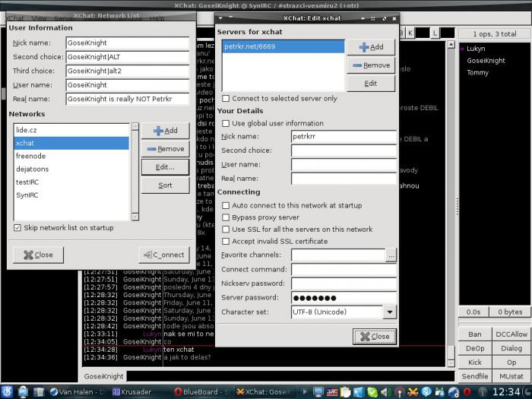Viewport: 532px width, 399px height.
Task: Click the shade up-arrow in Edit xchat titlebar
Action: pyautogui.click(x=363, y=18)
